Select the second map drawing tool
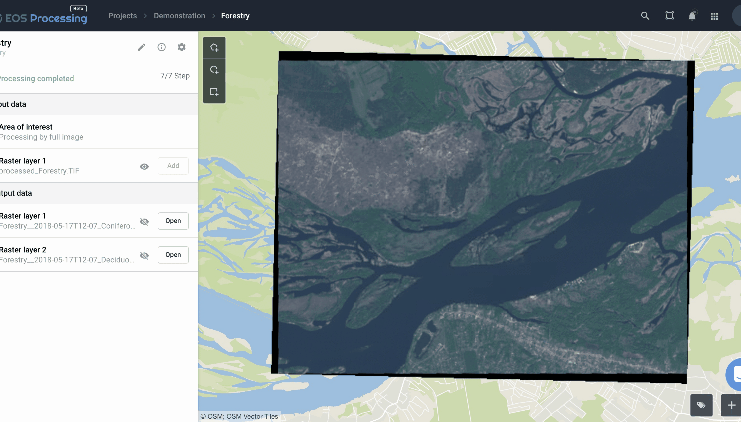Viewport: 741px width, 422px height. [x=214, y=70]
